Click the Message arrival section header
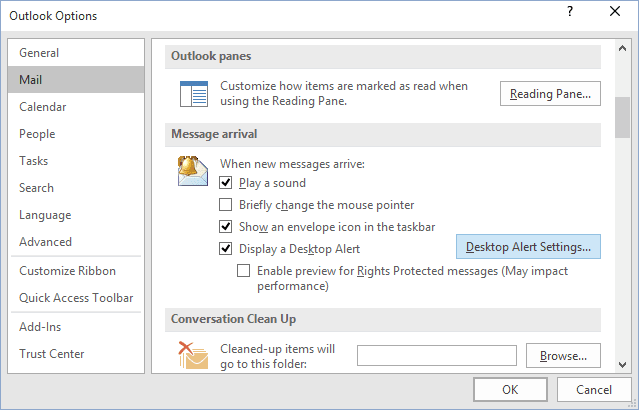 (x=383, y=134)
